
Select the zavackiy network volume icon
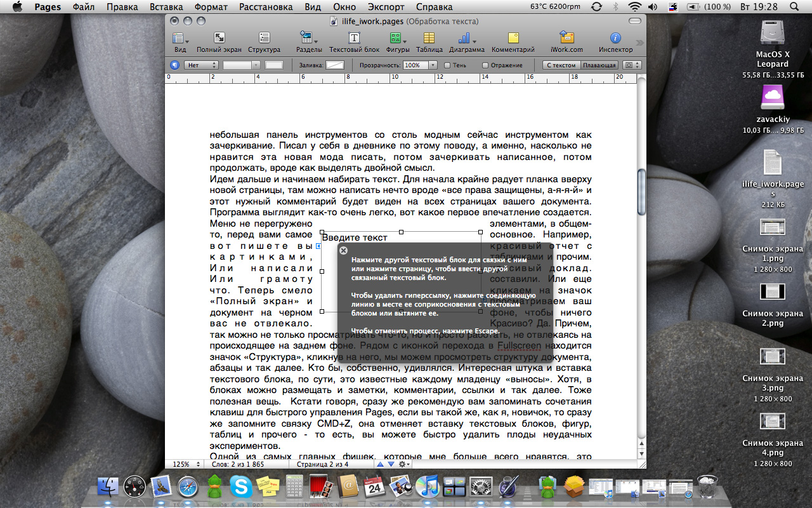773,98
